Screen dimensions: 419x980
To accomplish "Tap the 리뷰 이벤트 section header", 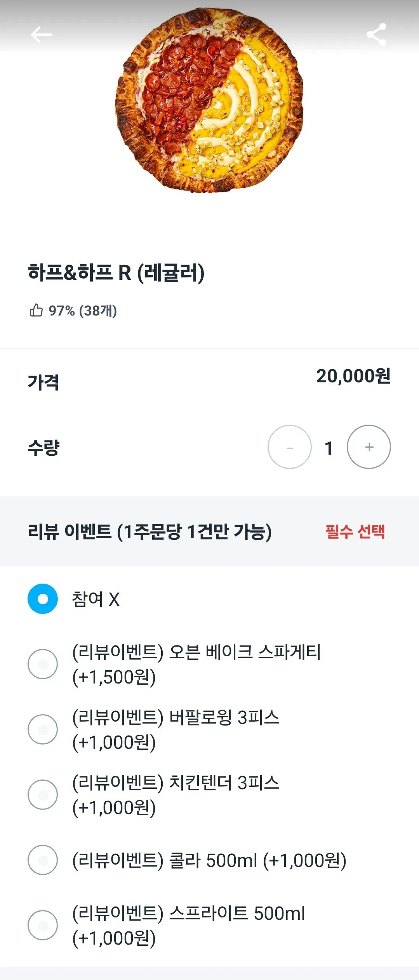I will pos(150,531).
